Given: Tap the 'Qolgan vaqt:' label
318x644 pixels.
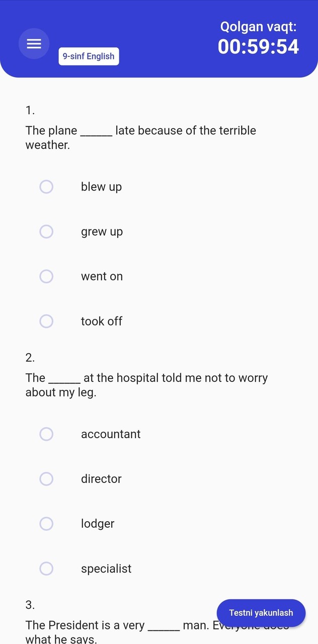Looking at the screenshot, I should point(258,27).
